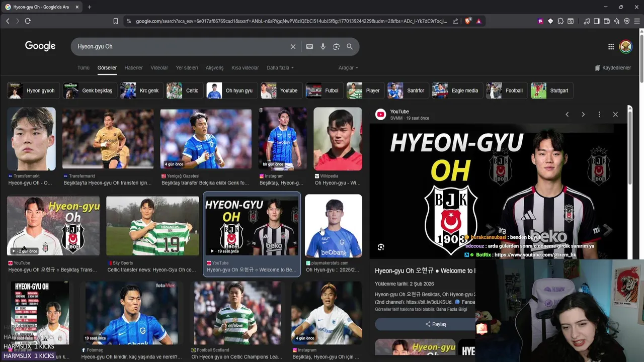Filter by Krc genk chip
This screenshot has height=362, width=644.
point(141,90)
